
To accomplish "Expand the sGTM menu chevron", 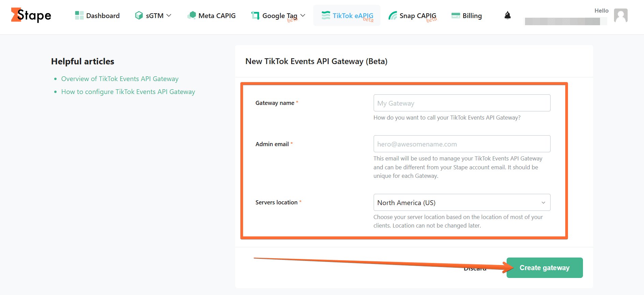I will pos(169,15).
